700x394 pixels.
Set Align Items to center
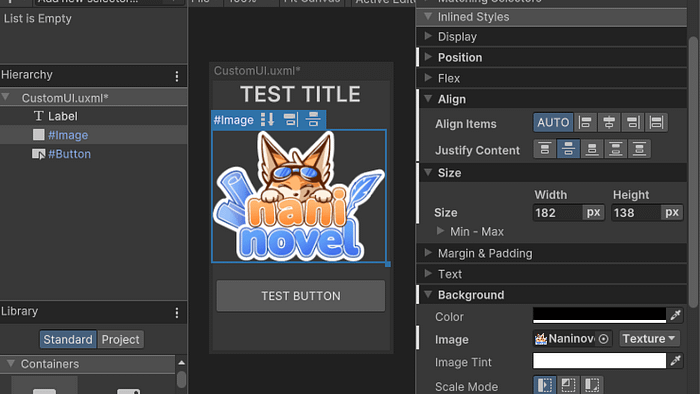point(609,123)
